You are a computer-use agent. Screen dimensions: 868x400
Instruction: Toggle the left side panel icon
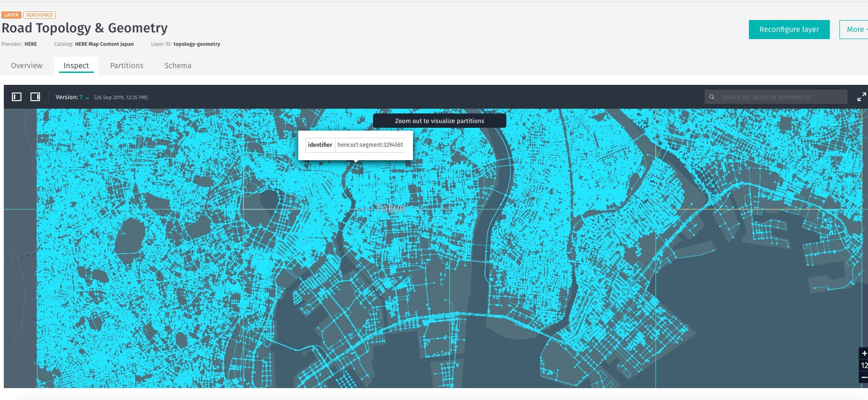point(17,97)
